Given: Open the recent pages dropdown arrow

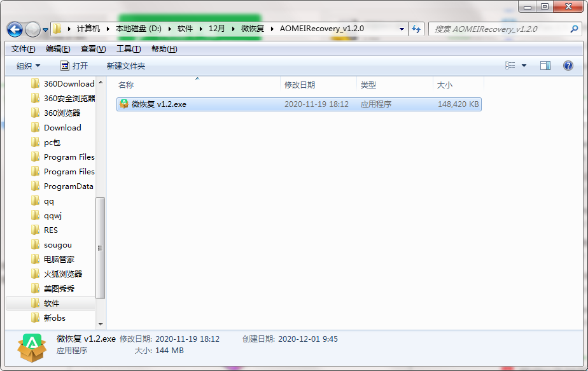Looking at the screenshot, I should click(x=45, y=30).
